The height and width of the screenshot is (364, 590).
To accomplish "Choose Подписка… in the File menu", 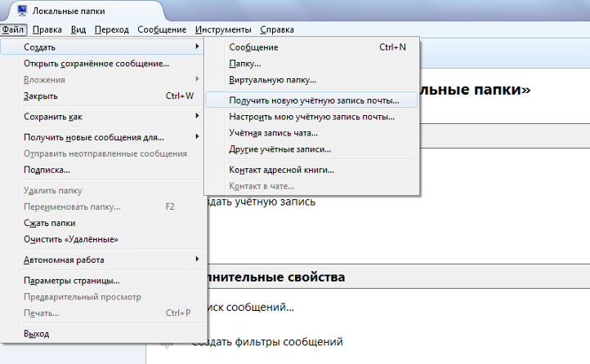I will tap(102, 170).
